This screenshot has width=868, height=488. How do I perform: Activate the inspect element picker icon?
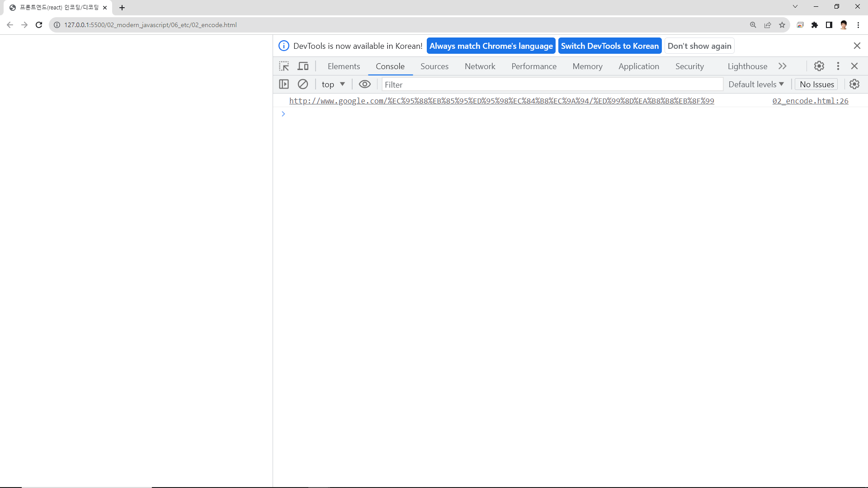[x=284, y=66]
